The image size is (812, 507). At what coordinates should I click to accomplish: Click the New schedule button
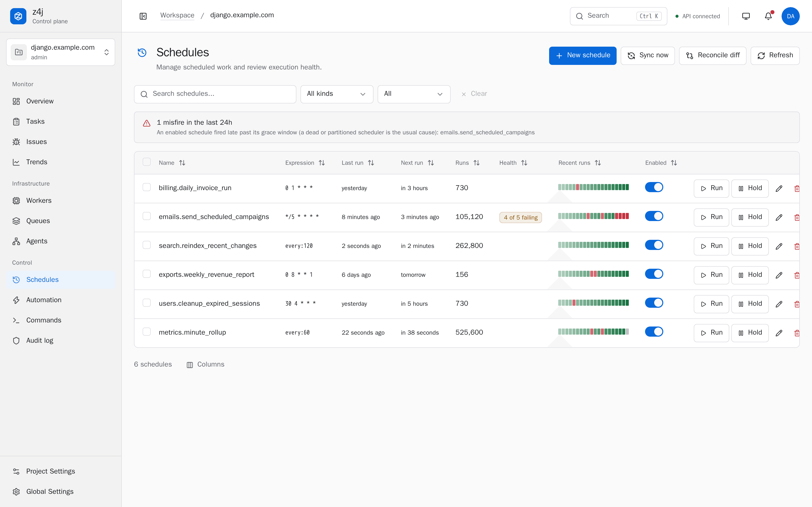[583, 55]
